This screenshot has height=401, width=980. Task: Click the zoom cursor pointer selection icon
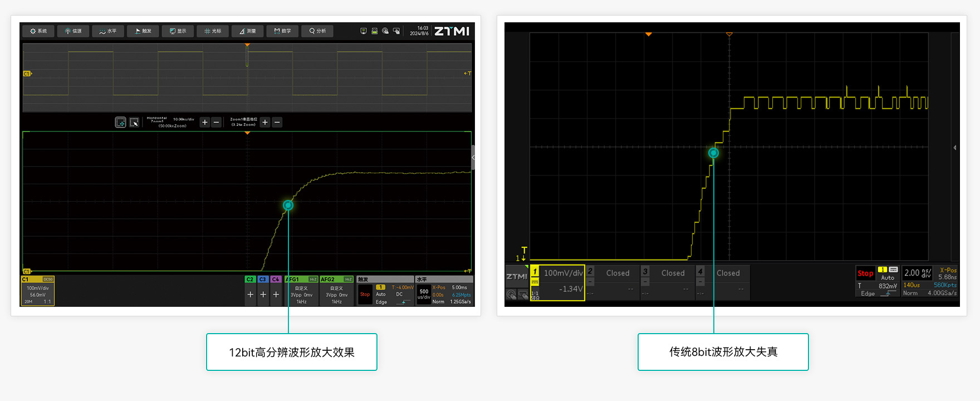pos(134,123)
